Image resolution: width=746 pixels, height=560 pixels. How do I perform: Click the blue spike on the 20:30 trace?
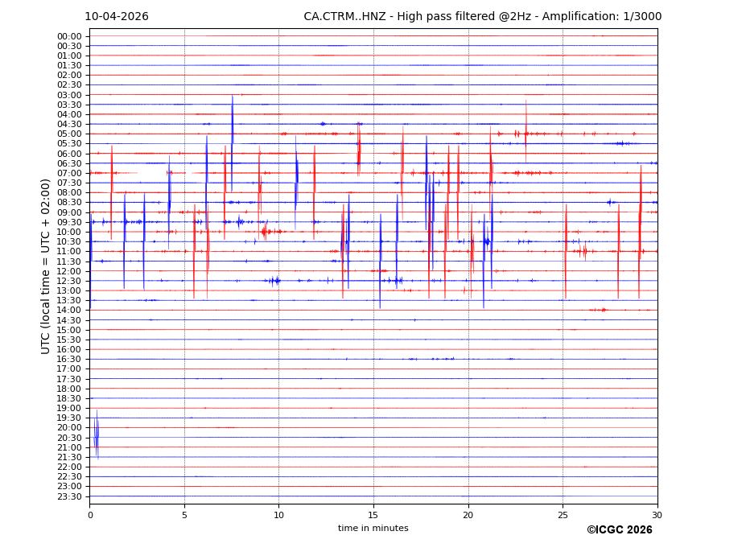(x=97, y=436)
